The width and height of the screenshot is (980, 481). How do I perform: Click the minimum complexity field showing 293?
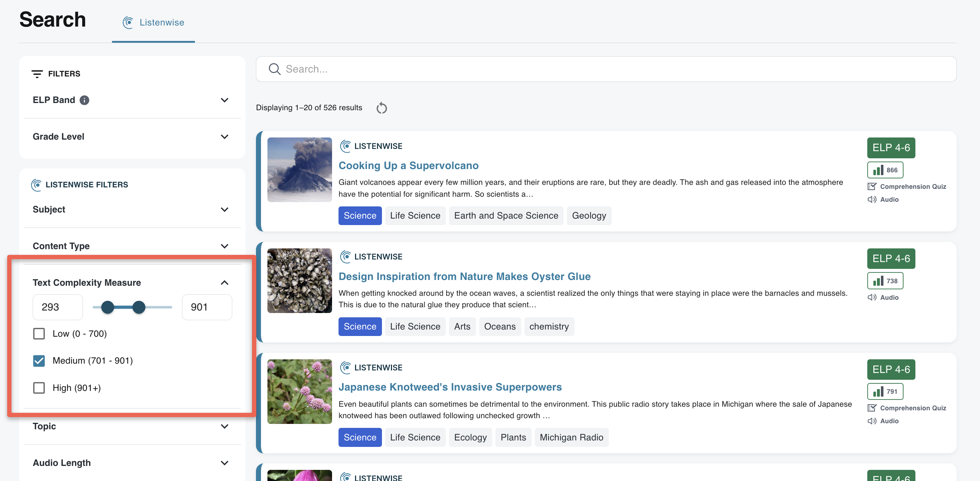coord(58,307)
